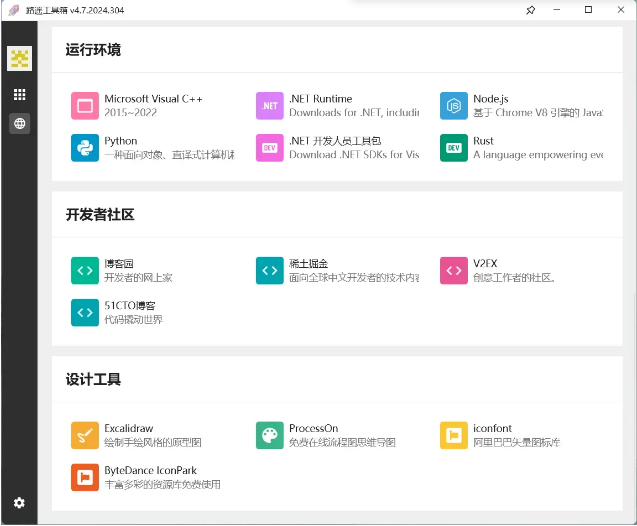Open the iconfont yellow flag icon
Screen dimensions: 637x526
pyautogui.click(x=454, y=435)
